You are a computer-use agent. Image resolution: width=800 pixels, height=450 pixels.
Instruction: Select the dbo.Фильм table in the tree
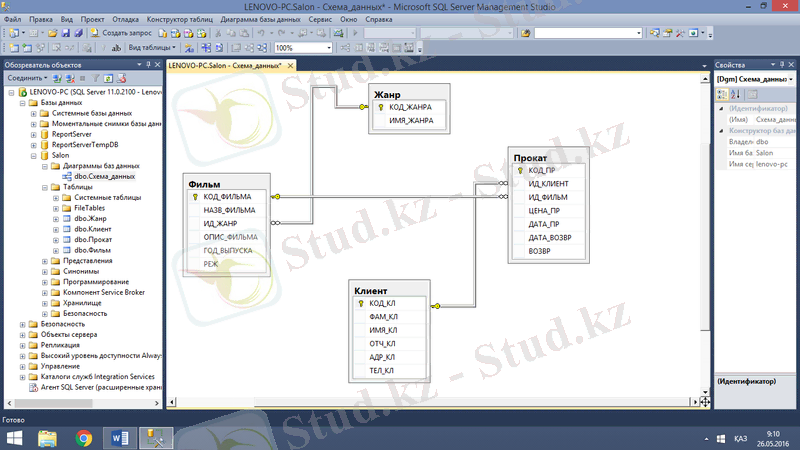[92, 251]
